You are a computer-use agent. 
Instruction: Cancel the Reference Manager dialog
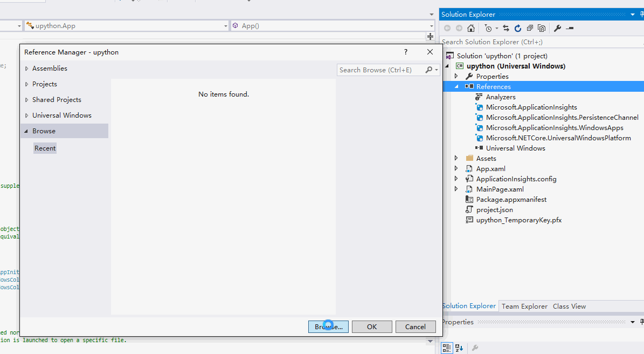point(416,327)
